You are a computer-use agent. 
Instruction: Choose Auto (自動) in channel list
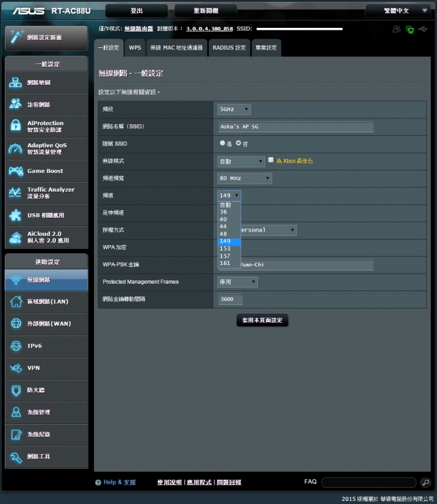click(x=229, y=205)
